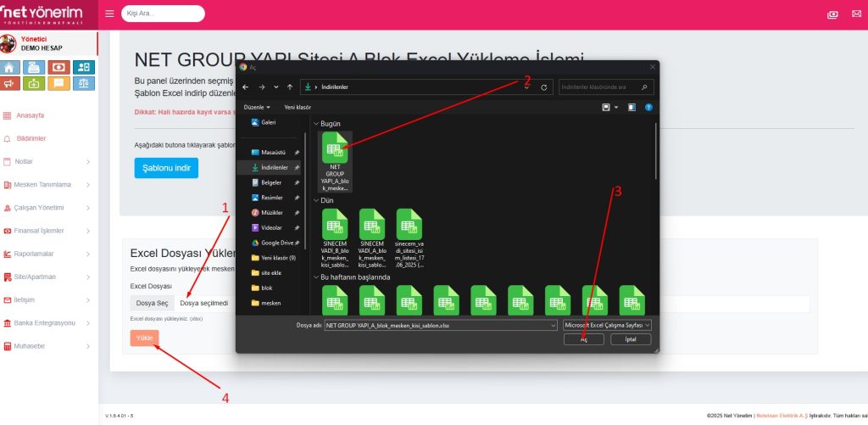Open the Düzenle dropdown in file dialog
868x425 pixels.
[257, 108]
